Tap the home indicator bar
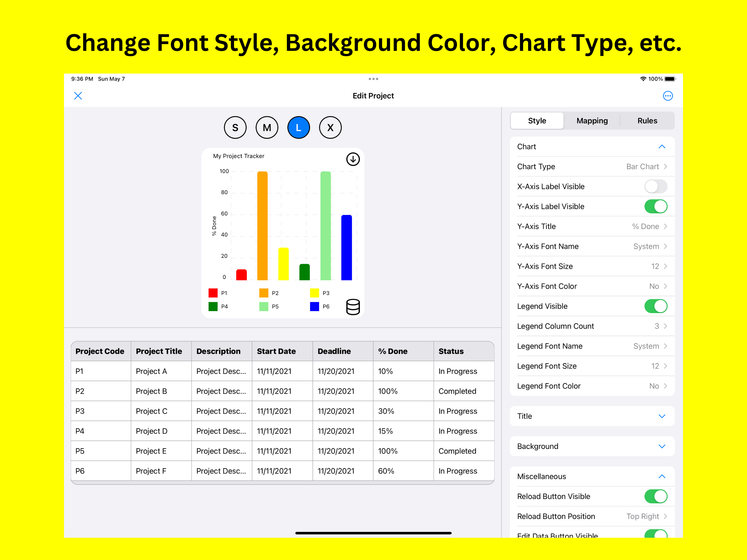This screenshot has height=560, width=747. (373, 533)
